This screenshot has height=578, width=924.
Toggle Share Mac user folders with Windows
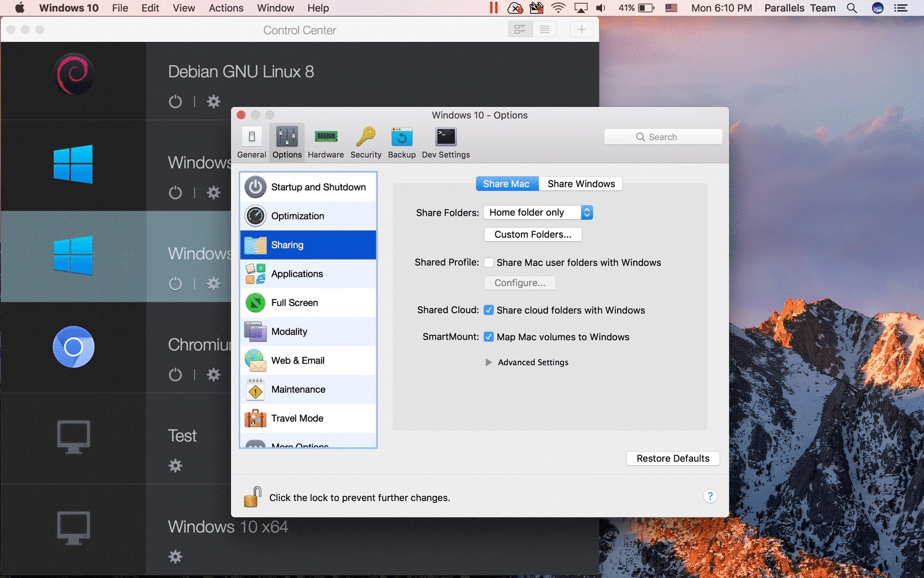tap(488, 263)
